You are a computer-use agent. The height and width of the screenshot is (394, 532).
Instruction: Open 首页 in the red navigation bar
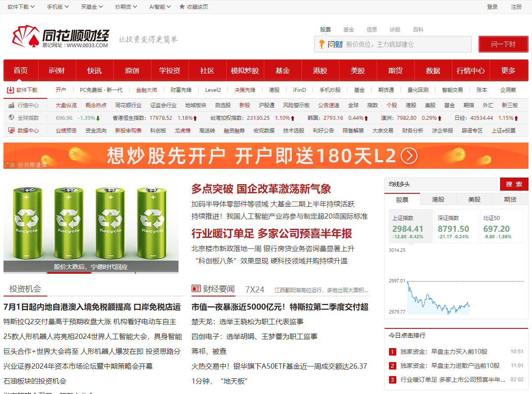21,70
